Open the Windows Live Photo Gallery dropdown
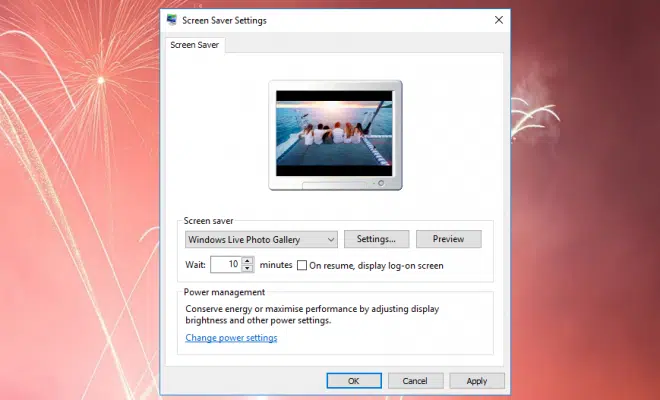The image size is (660, 400). click(261, 240)
